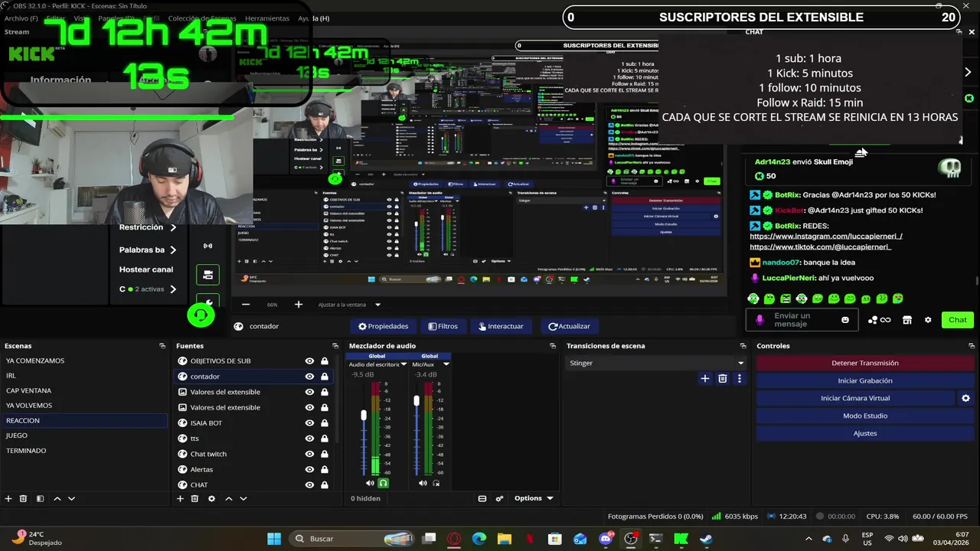This screenshot has height=551, width=980.
Task: Mute the Audio del escritorio speaker icon
Action: 370,483
